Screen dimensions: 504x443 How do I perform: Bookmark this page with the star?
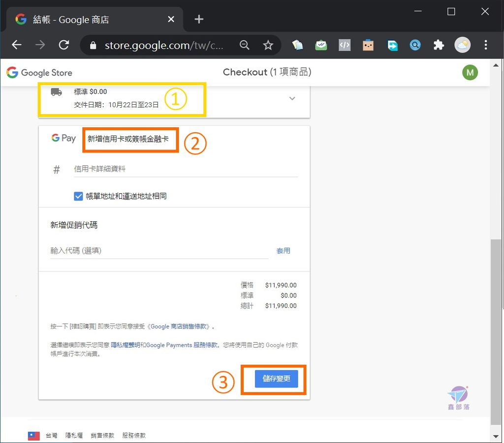(268, 45)
